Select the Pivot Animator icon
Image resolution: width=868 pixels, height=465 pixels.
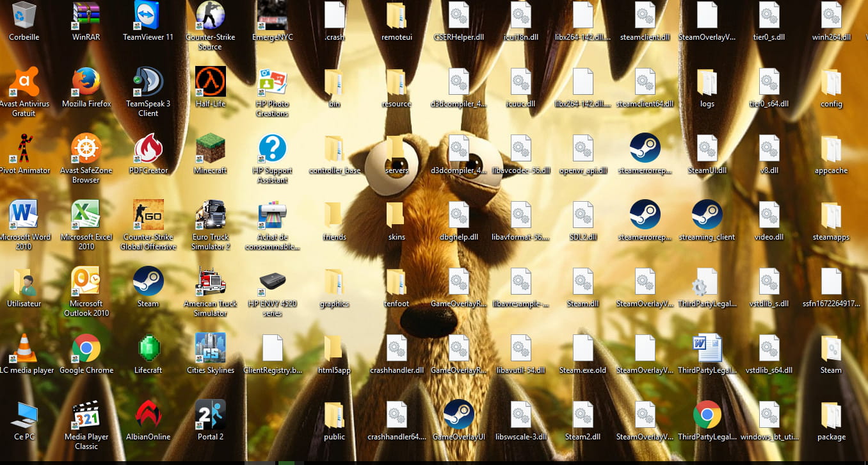pyautogui.click(x=24, y=148)
